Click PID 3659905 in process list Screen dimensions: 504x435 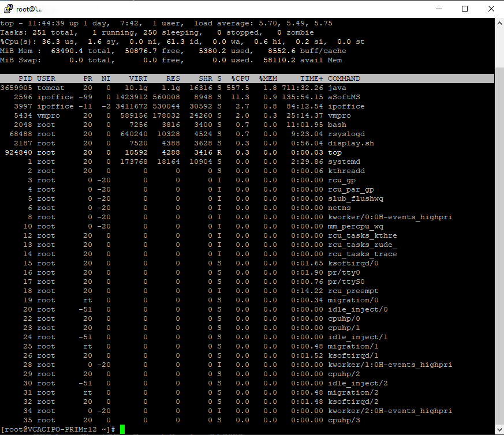16,88
